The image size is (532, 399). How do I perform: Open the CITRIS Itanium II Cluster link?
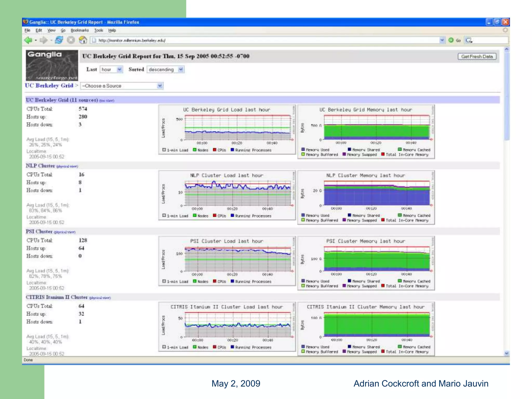pyautogui.click(x=57, y=297)
